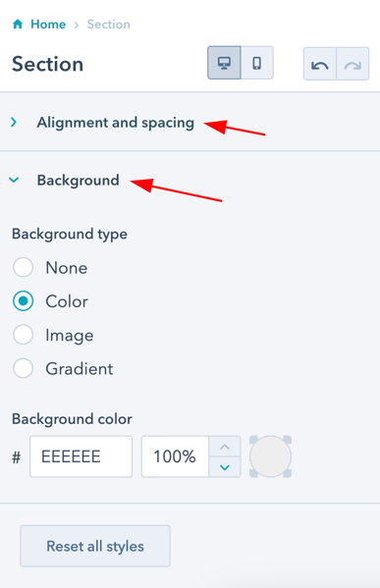
Task: Click Reset all styles button
Action: click(95, 546)
